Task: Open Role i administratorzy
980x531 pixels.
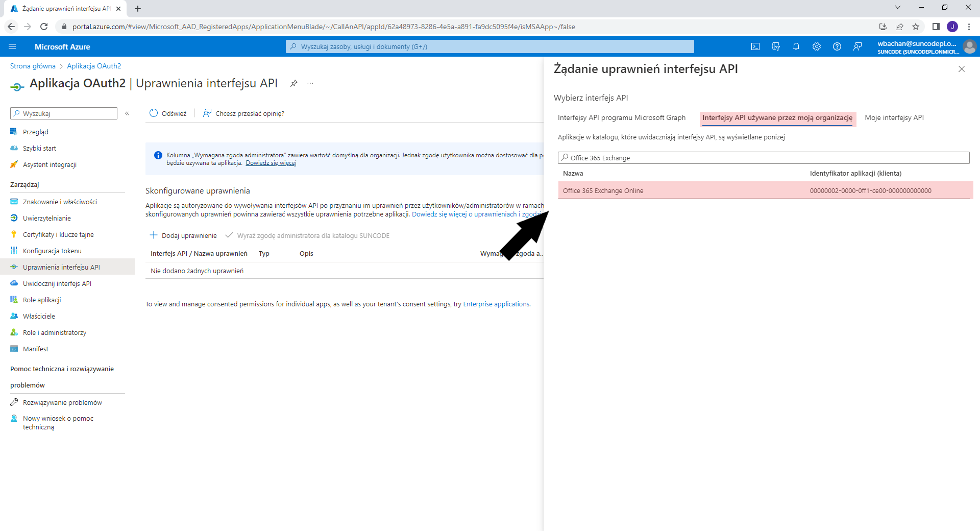Action: (x=55, y=332)
